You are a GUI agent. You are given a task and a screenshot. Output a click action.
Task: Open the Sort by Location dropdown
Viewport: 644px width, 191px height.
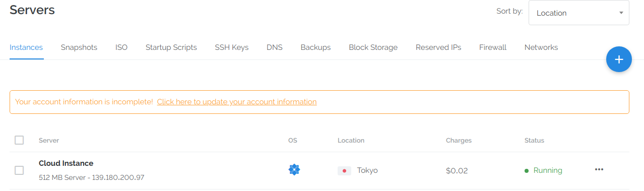click(x=579, y=13)
